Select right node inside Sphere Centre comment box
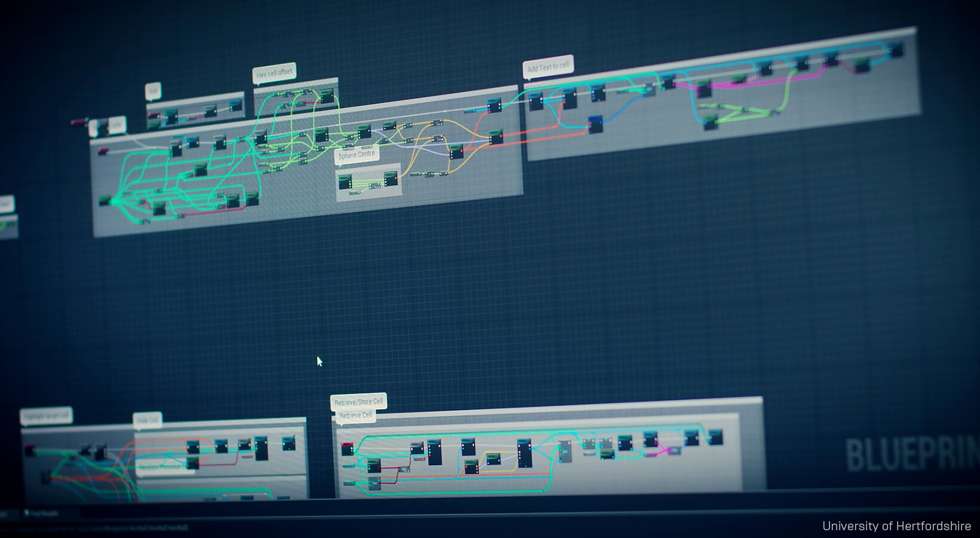980x538 pixels. point(391,178)
